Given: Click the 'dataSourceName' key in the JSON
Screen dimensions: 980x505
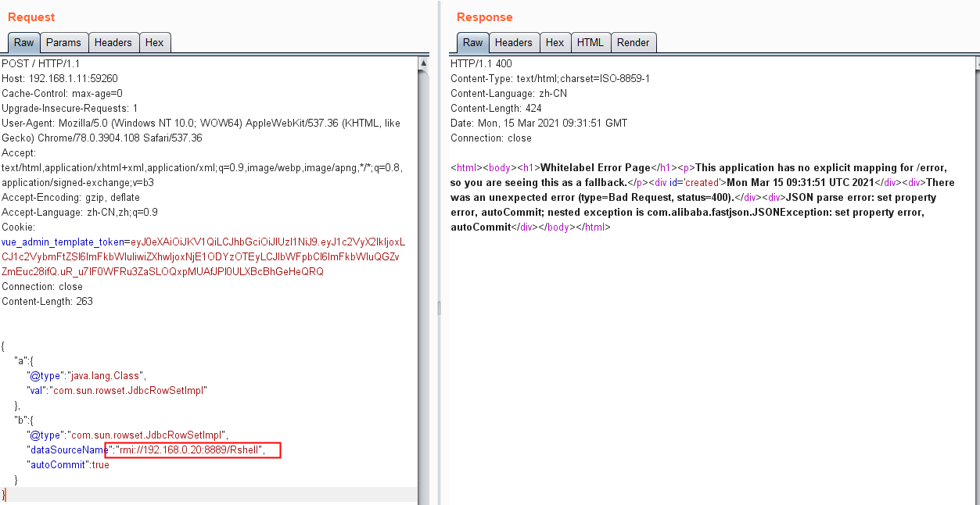Looking at the screenshot, I should click(67, 450).
